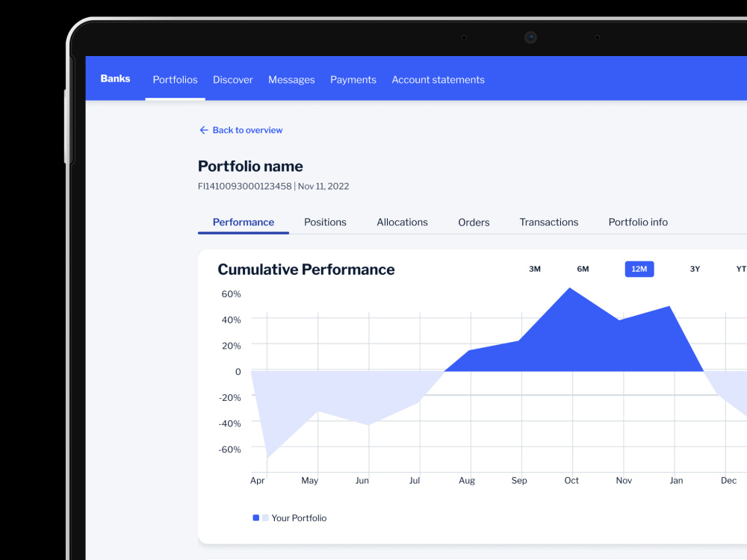Select the 12M range button
Image resolution: width=747 pixels, height=560 pixels.
[639, 269]
